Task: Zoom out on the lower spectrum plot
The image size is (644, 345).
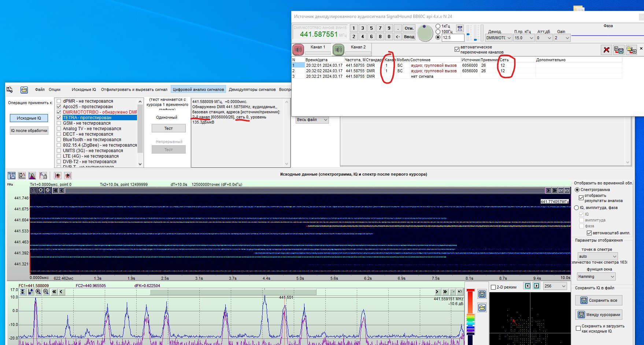Action: click(46, 292)
